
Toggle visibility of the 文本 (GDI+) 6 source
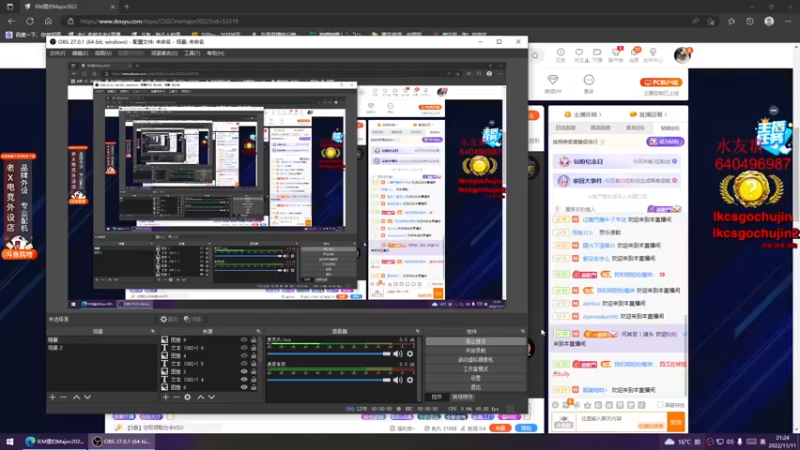point(244,347)
